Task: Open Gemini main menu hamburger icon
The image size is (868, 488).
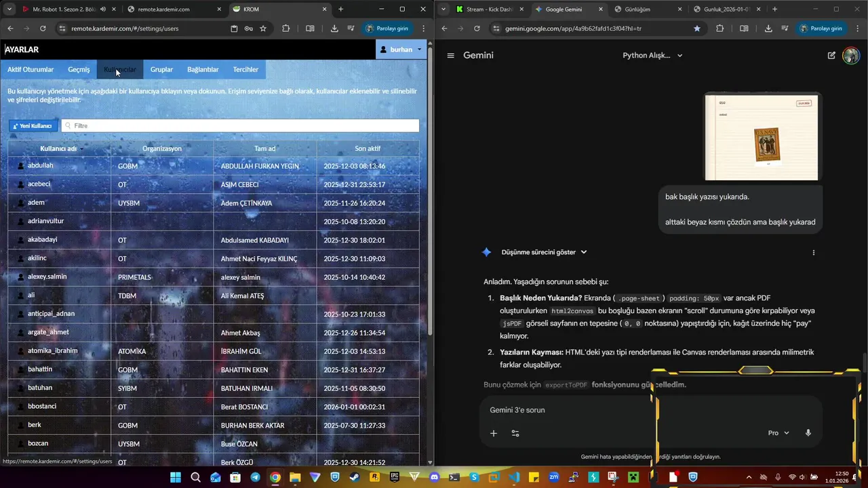Action: pos(450,56)
